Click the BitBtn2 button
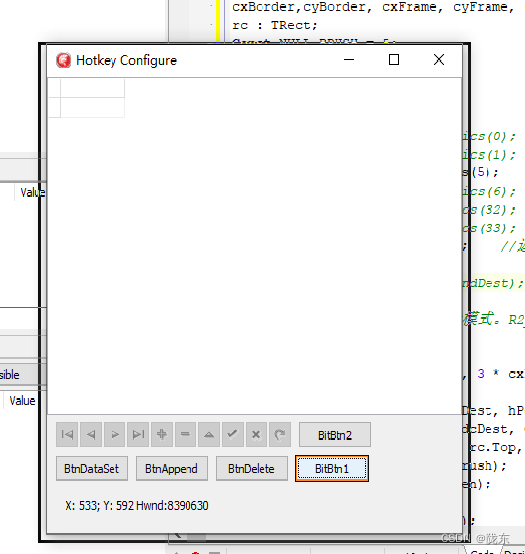The image size is (525, 554). pos(335,435)
